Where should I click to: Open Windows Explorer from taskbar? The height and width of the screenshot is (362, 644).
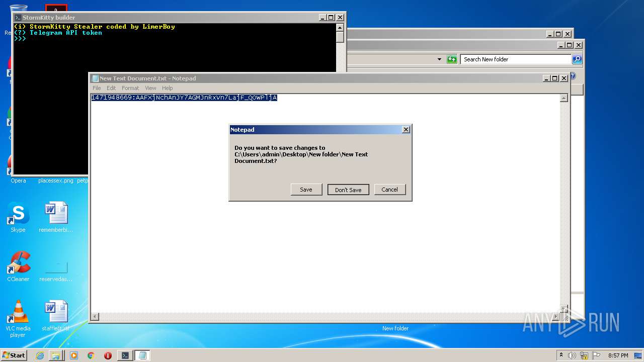tap(56, 355)
